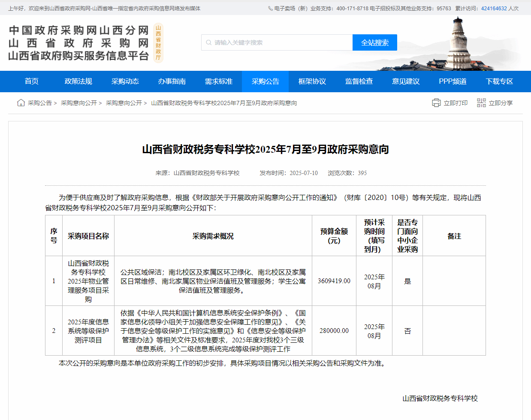Open the 下载专区 navigation item
Screen dimensions: 531x420
tap(499, 82)
